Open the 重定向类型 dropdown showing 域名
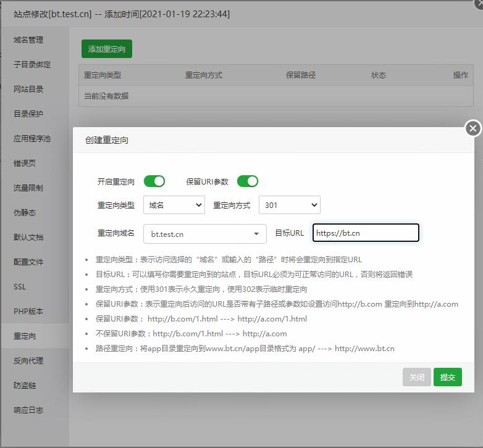Viewport: 483px width, 448px height. pyautogui.click(x=174, y=205)
